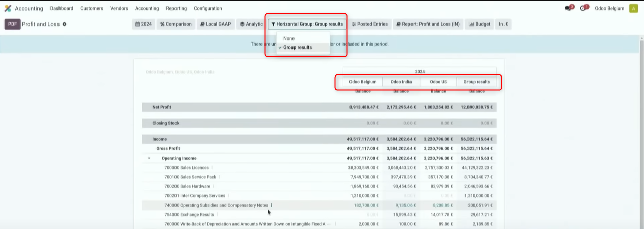Viewport: 644px width, 229px height.
Task: Click Exchange Results value 15,599.43 €
Action: click(404, 215)
